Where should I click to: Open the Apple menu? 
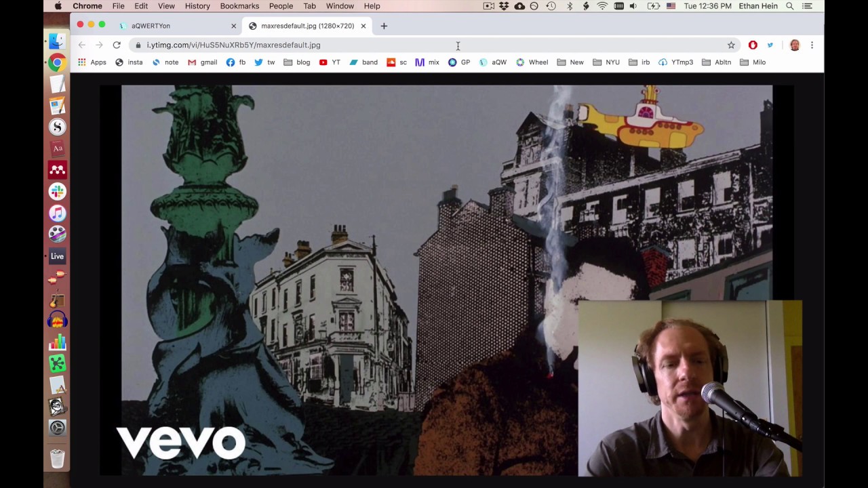(58, 6)
